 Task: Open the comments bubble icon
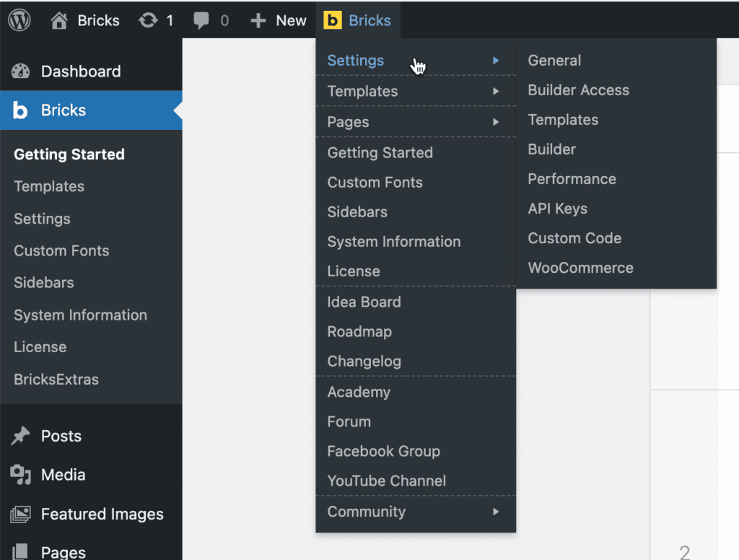pos(201,21)
